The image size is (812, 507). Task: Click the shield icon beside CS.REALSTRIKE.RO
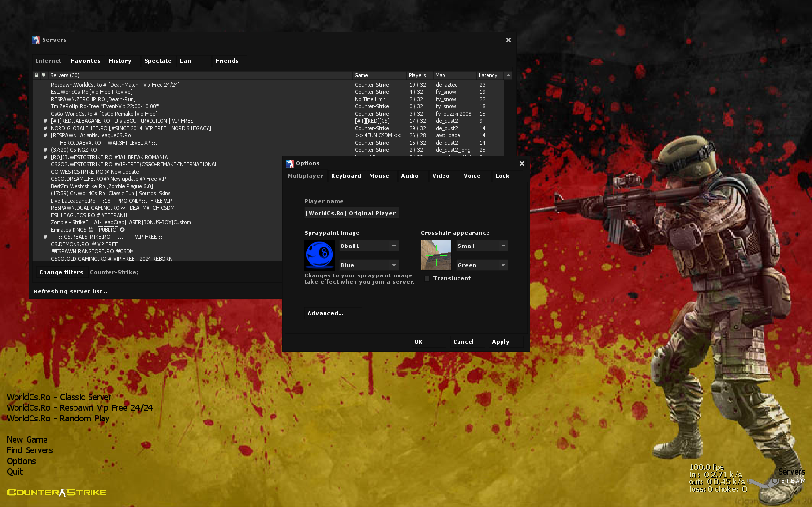45,237
